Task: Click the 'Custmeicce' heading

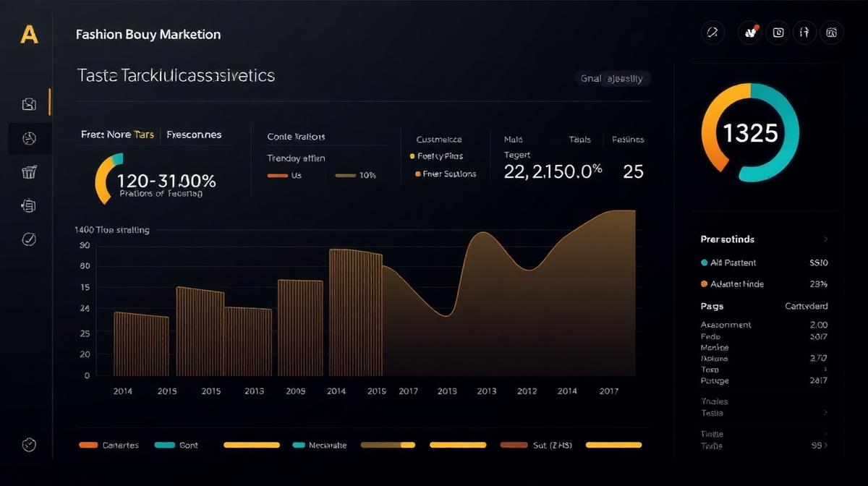Action: 439,139
